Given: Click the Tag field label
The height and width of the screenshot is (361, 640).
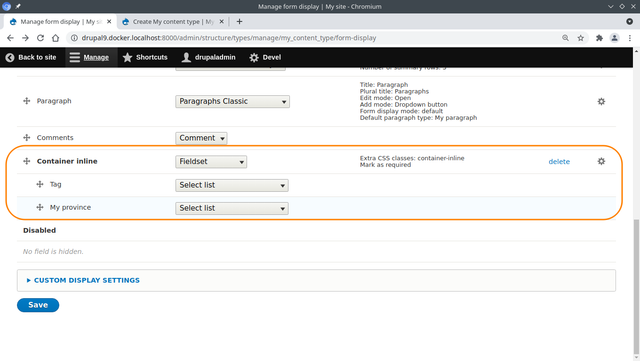Looking at the screenshot, I should [56, 184].
